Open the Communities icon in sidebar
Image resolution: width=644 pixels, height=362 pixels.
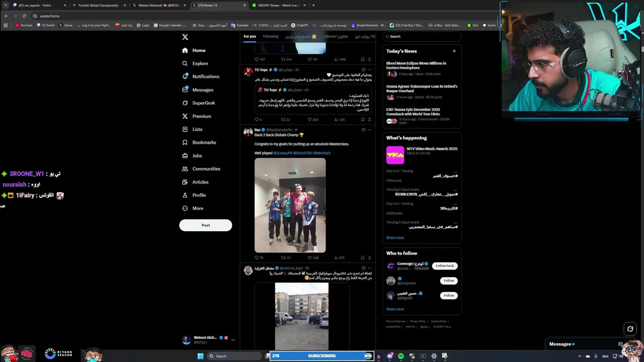(185, 169)
